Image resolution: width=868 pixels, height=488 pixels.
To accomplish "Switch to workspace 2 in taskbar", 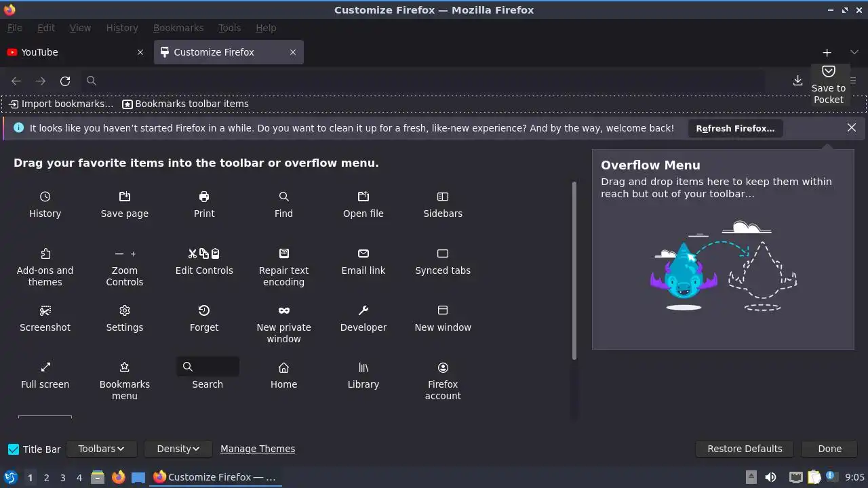I will point(46,478).
